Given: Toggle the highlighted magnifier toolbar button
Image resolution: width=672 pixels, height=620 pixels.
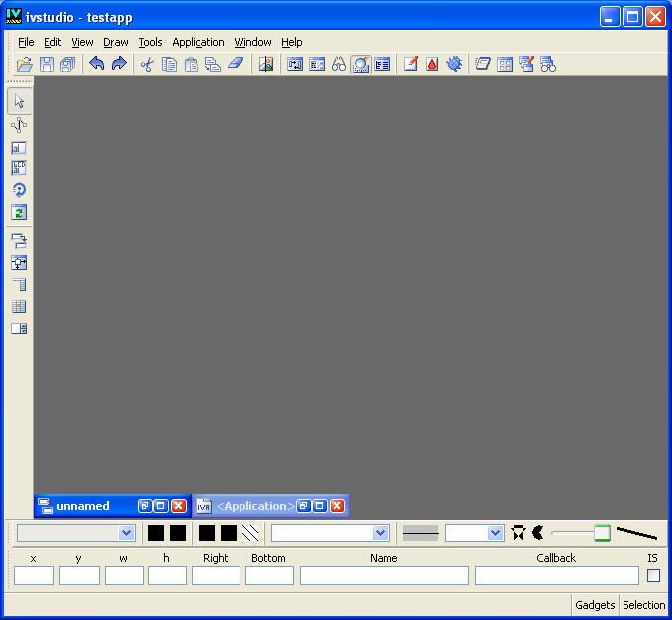Looking at the screenshot, I should click(360, 64).
